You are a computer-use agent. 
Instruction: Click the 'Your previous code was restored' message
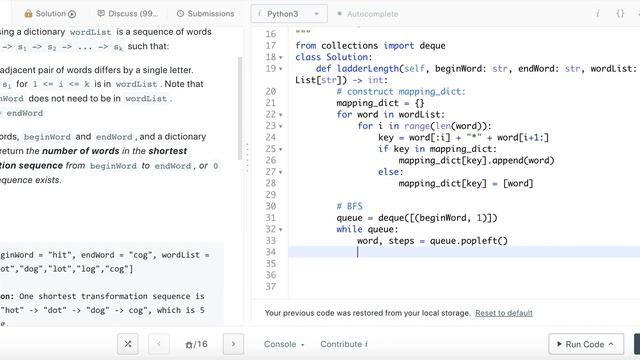pyautogui.click(x=367, y=313)
